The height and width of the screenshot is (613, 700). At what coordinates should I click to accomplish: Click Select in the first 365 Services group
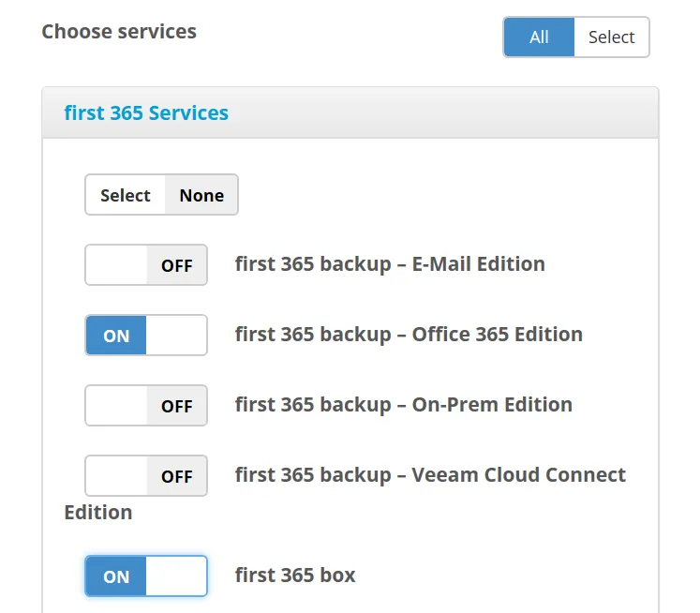point(126,195)
